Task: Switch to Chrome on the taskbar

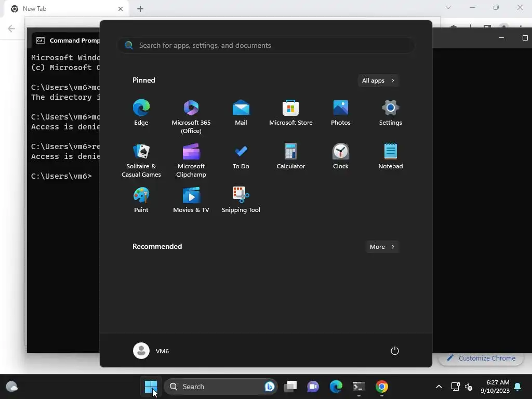Action: pyautogui.click(x=382, y=387)
